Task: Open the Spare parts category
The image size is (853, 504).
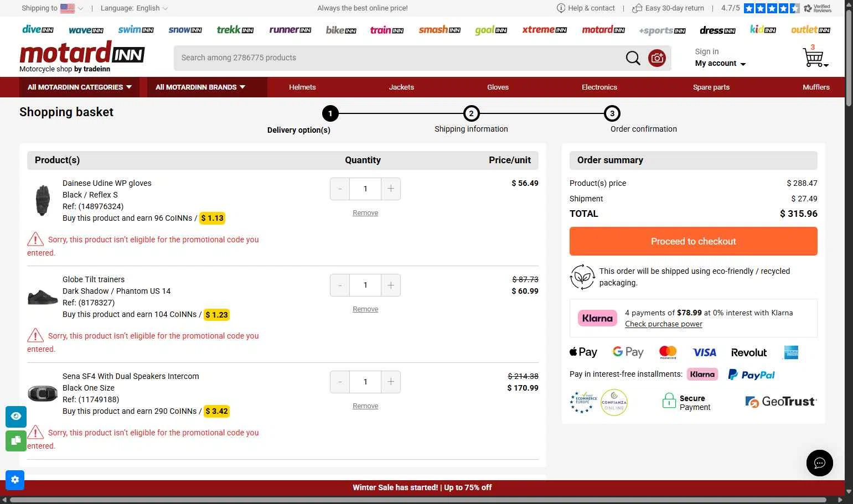Action: tap(711, 87)
